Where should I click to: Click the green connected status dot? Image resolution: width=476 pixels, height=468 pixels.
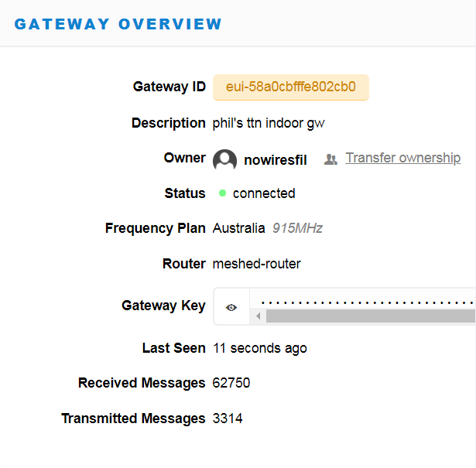(x=222, y=193)
